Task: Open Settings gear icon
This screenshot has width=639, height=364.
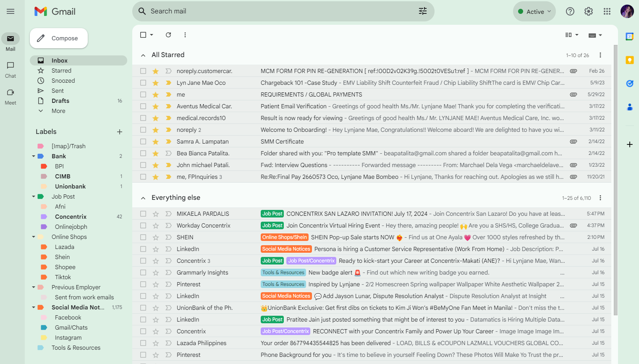Action: click(x=589, y=11)
